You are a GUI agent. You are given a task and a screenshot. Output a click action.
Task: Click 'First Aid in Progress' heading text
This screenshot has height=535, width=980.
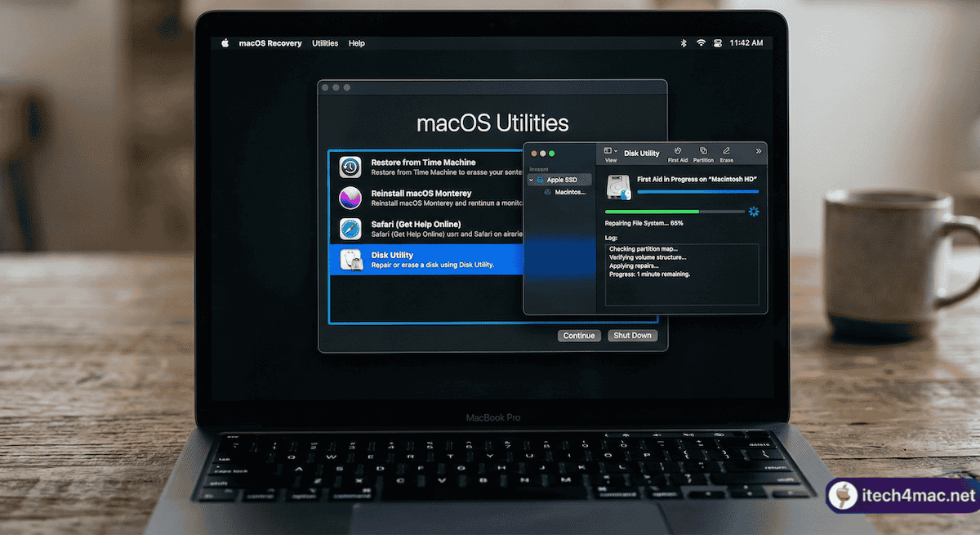click(698, 178)
